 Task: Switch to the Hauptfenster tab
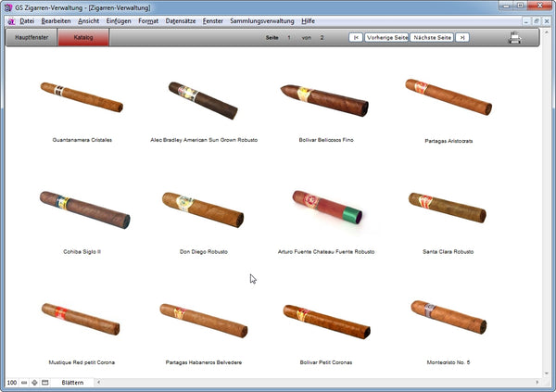click(32, 37)
